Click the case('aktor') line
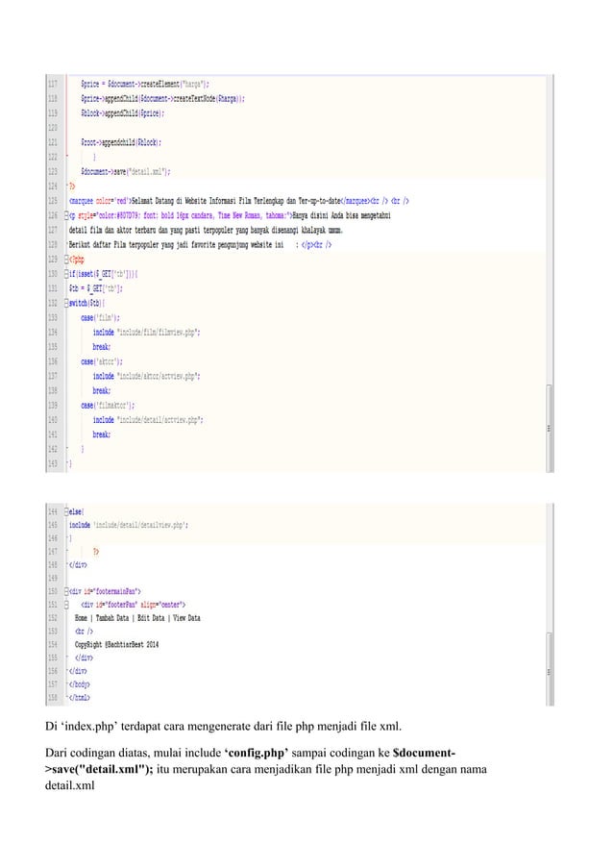The width and height of the screenshot is (613, 868). pos(102,361)
